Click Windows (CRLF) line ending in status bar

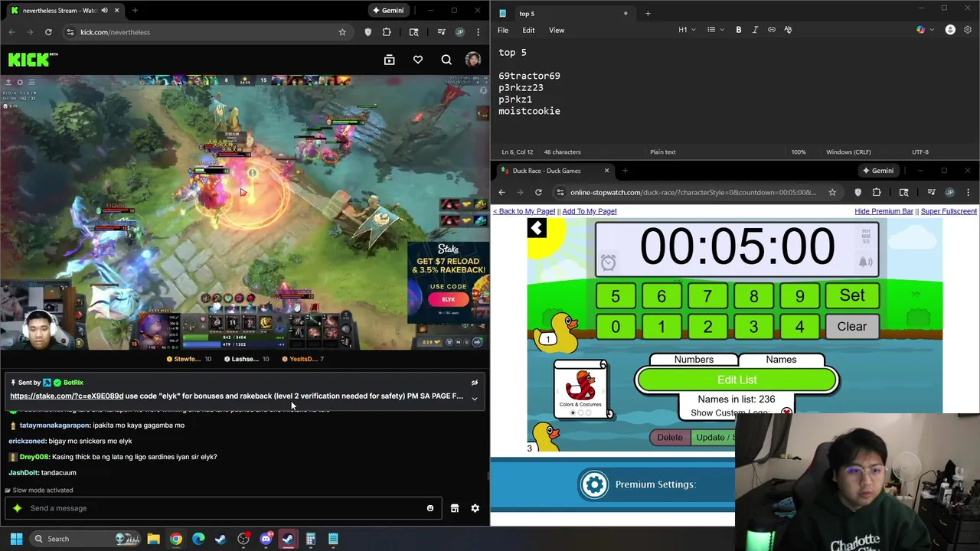pyautogui.click(x=848, y=152)
